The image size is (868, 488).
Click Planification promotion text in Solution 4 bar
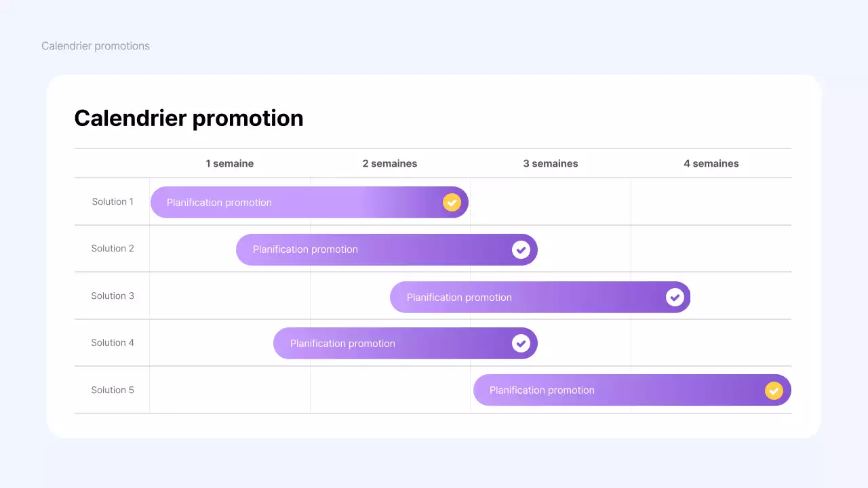[342, 344]
